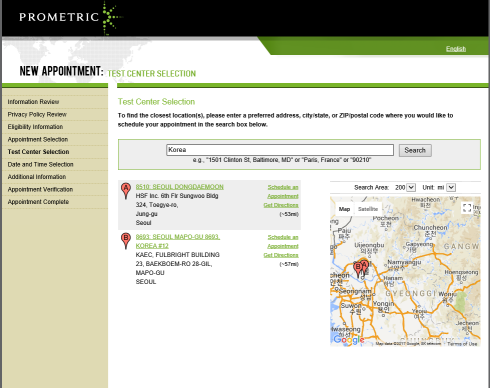This screenshot has height=388, width=490.
Task: Change language via English link
Action: pos(456,49)
